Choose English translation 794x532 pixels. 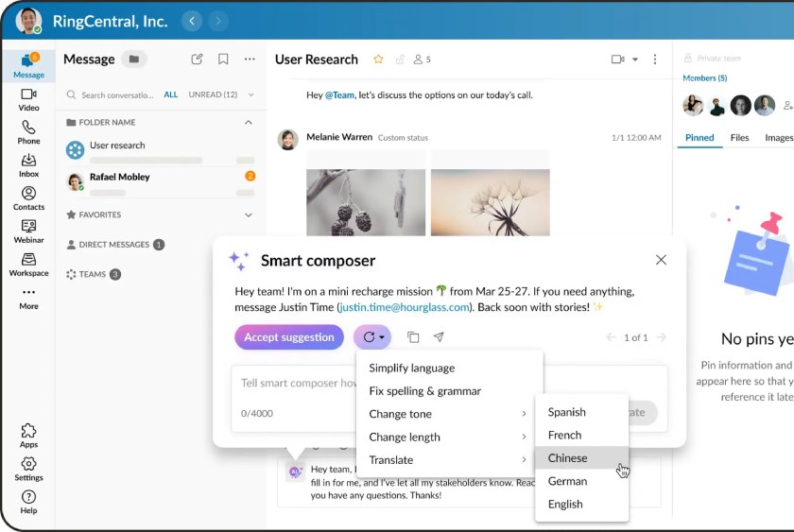(582, 505)
